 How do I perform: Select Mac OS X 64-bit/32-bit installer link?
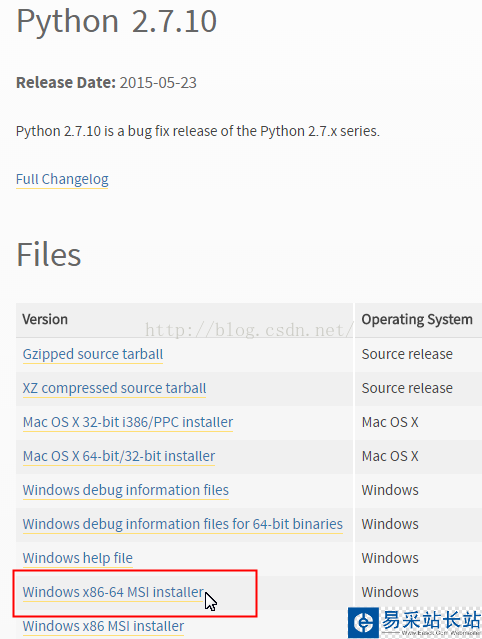(x=119, y=456)
